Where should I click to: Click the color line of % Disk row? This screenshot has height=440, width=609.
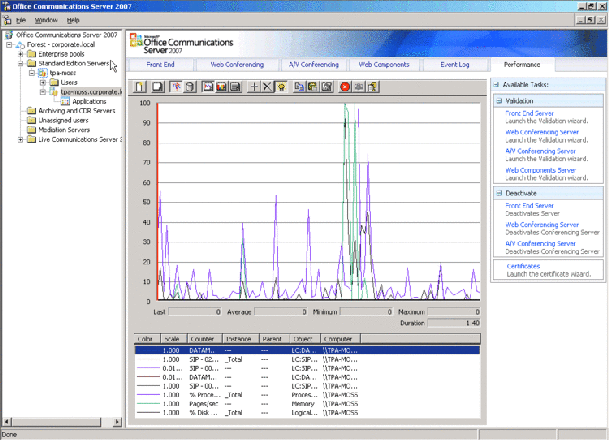tap(148, 413)
